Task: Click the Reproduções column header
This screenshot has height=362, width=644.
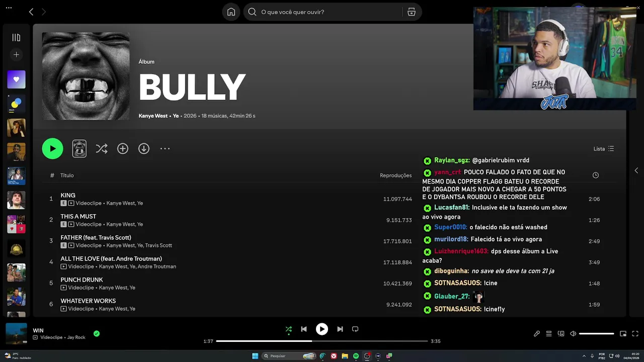Action: coord(395,175)
